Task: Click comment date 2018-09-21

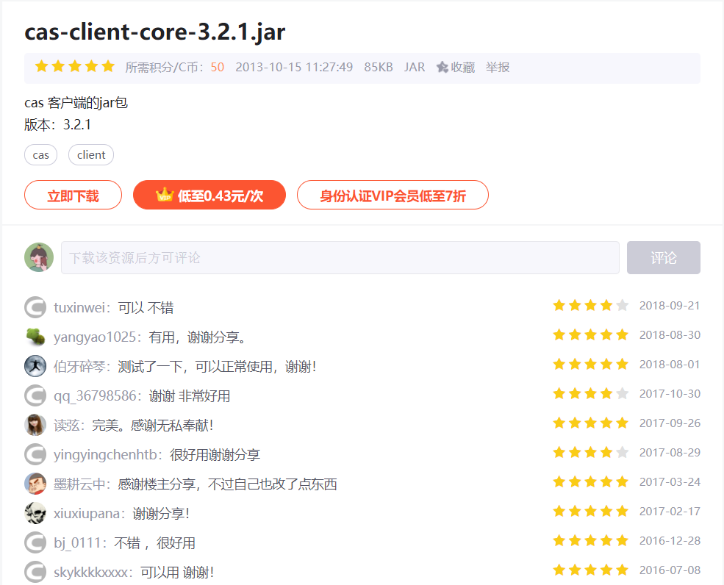Action: 670,306
